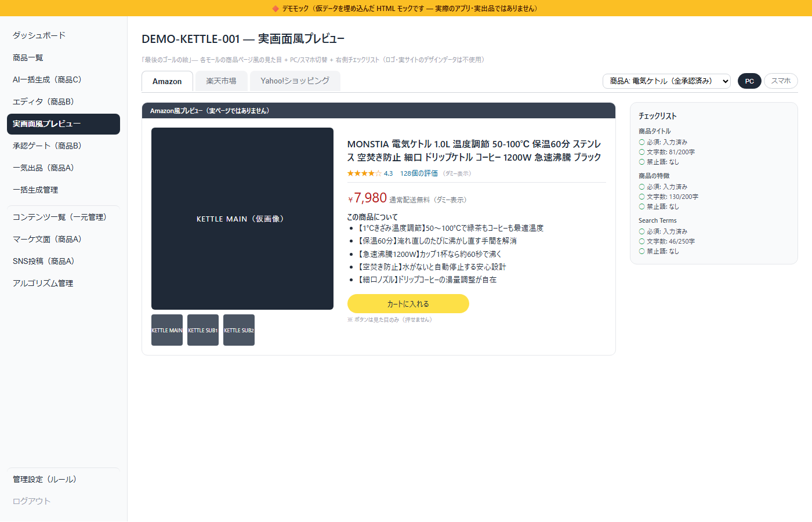Switch to the 楽天市場 tab
The width and height of the screenshot is (812, 522).
(221, 81)
